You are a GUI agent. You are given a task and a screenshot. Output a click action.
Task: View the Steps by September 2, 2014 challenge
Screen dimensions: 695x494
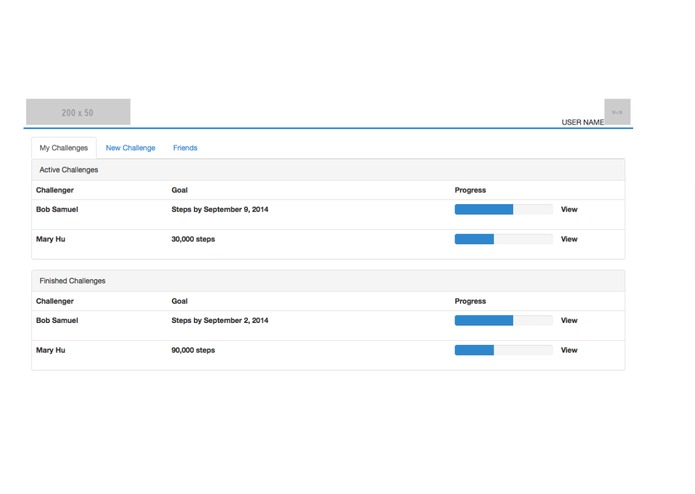point(569,321)
